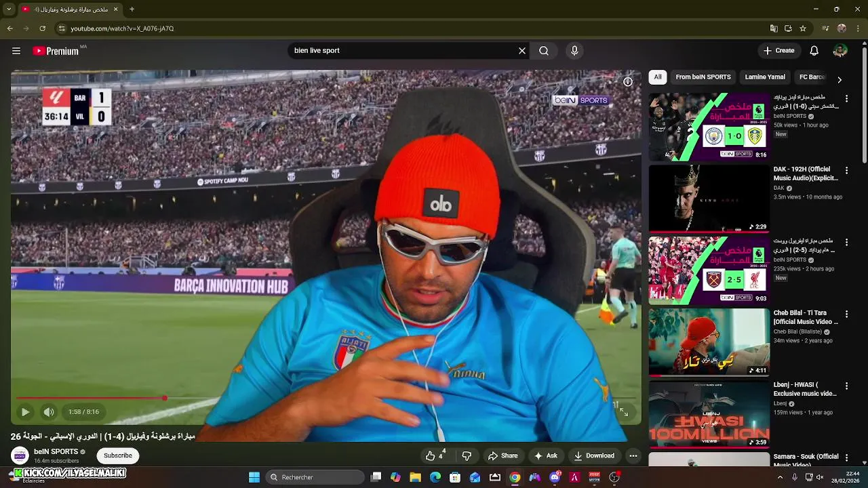Open the DAK - 192H video thumbnail
Image resolution: width=868 pixels, height=488 pixels.
tap(709, 199)
